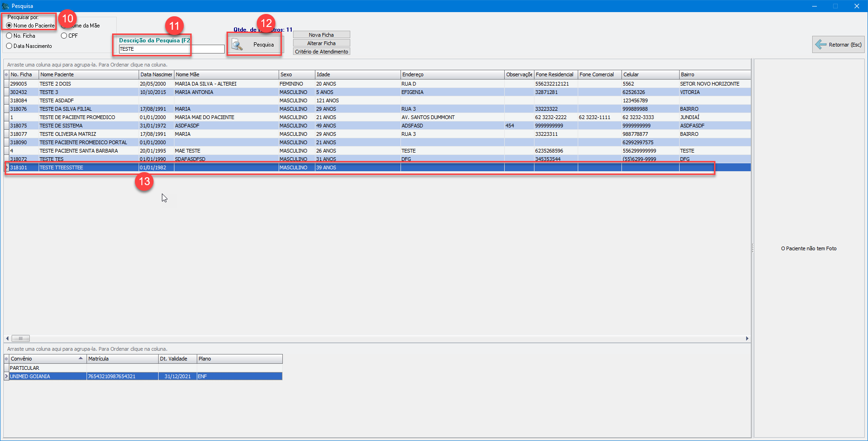Select the Nome do Paciente radio option
Image resolution: width=868 pixels, height=441 pixels.
[x=9, y=26]
